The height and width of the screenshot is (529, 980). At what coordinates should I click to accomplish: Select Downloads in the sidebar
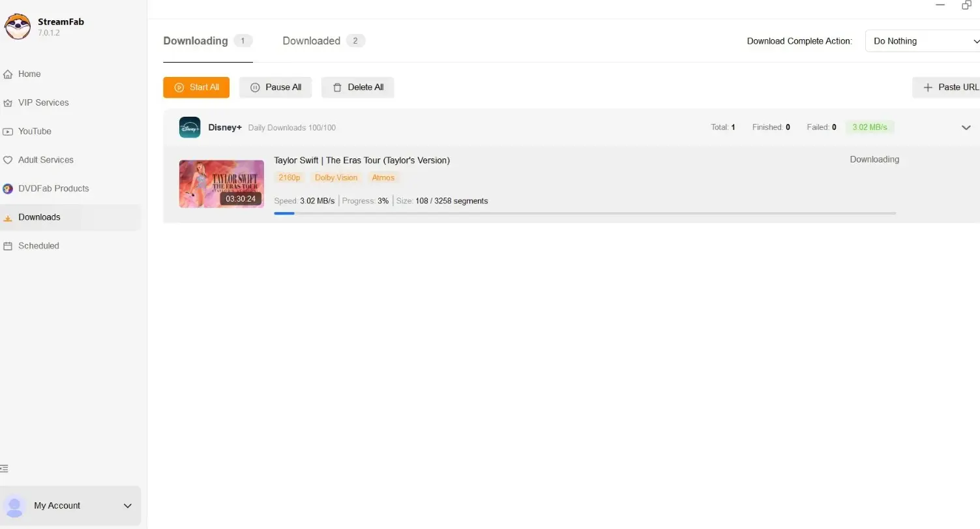70,217
